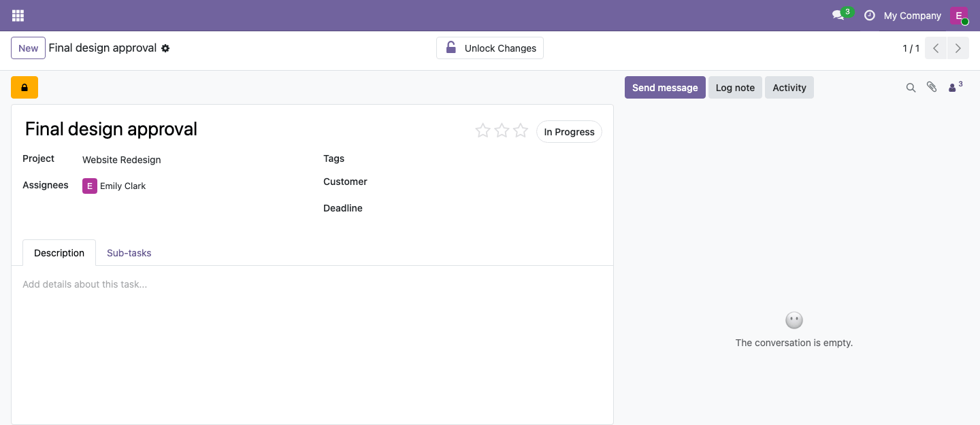Search messages with magnifier icon

[x=911, y=88]
